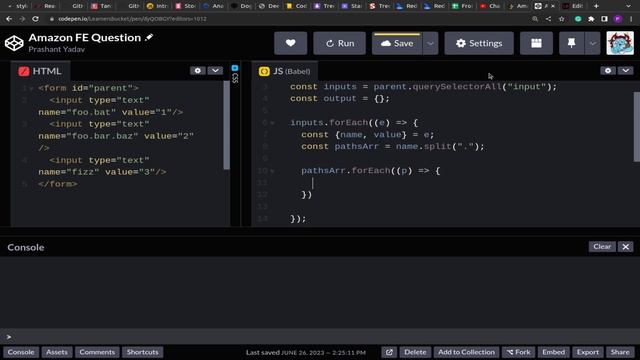Click 'const output = {};' code line

[340, 98]
